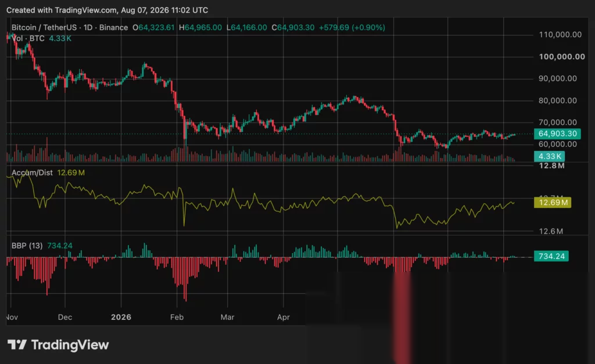Click the Dec label on time axis
Screen dimensions: 595x364
65,317
